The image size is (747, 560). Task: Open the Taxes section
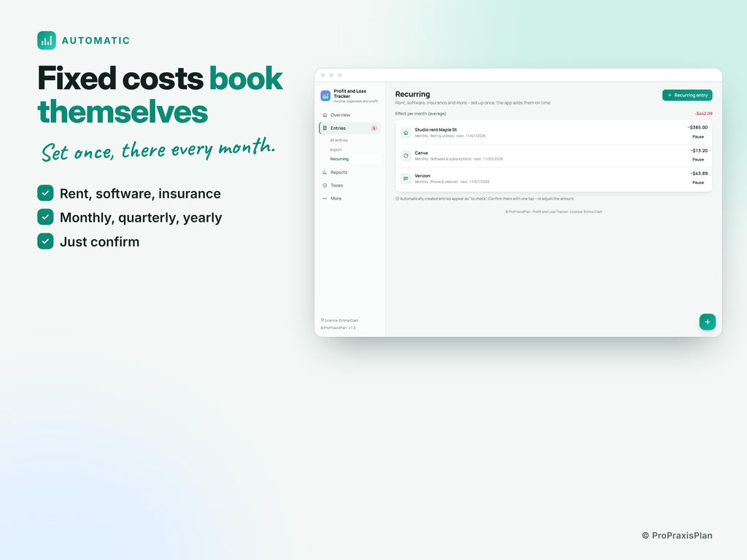pos(349,185)
